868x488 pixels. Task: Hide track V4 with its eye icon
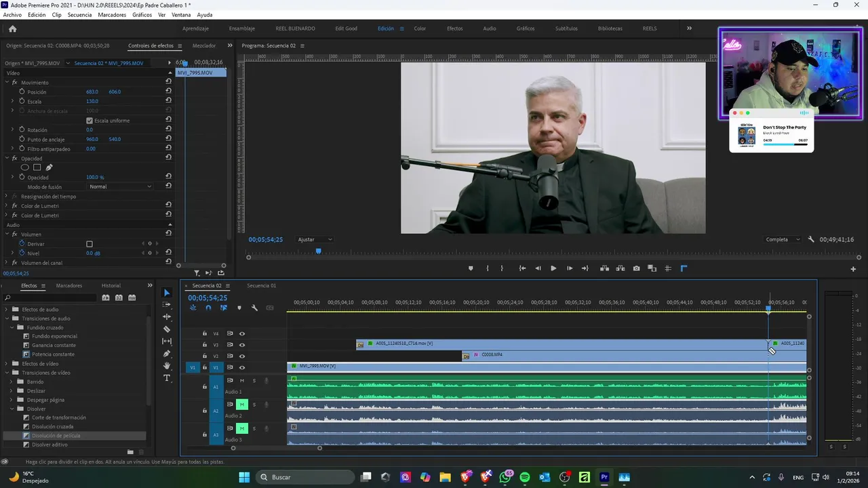[242, 333]
